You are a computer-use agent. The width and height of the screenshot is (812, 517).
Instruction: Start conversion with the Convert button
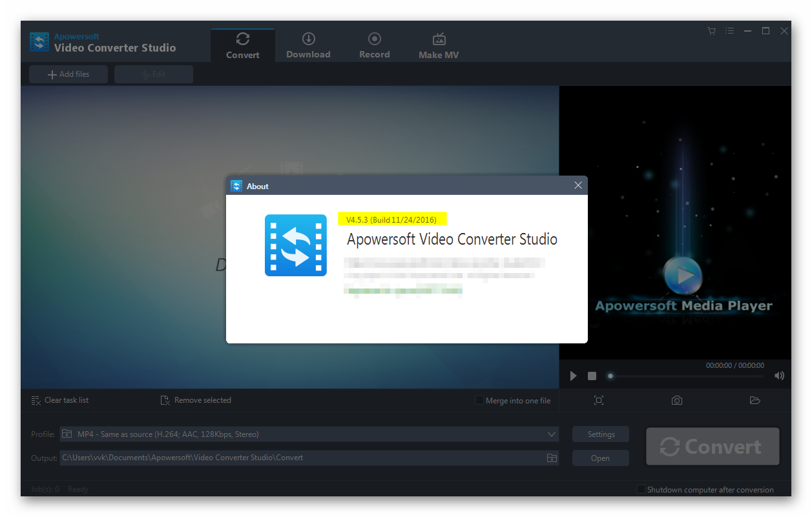(713, 446)
